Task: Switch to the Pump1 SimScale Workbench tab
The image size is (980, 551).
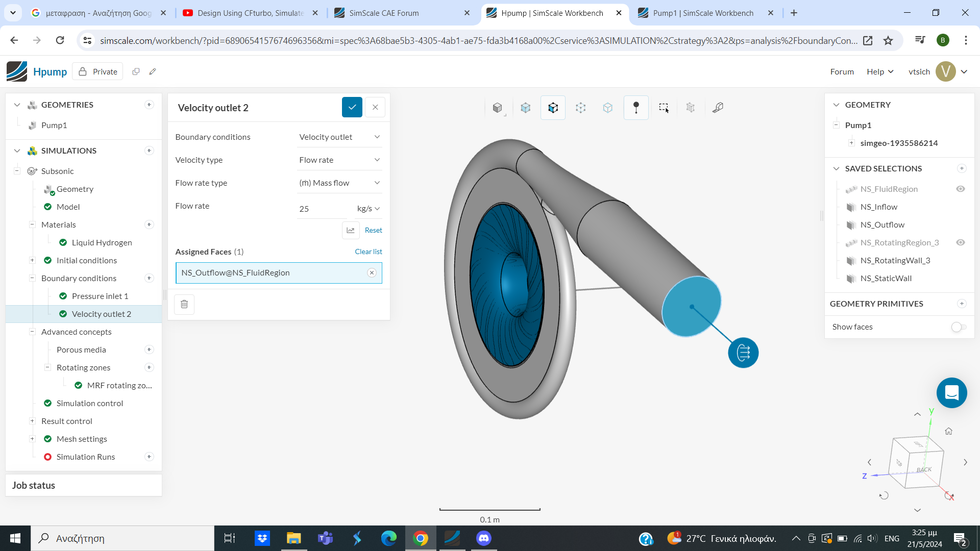Action: 703,13
